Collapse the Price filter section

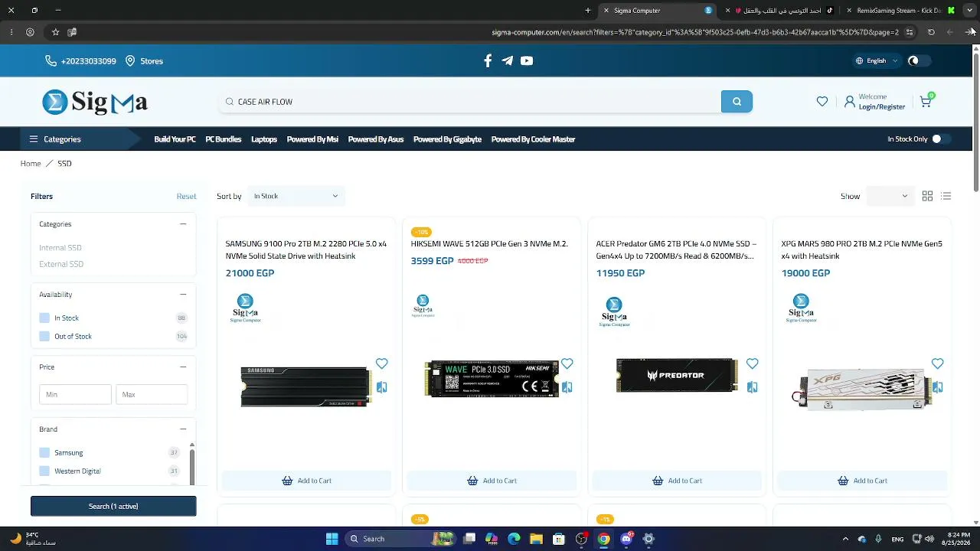coord(183,367)
